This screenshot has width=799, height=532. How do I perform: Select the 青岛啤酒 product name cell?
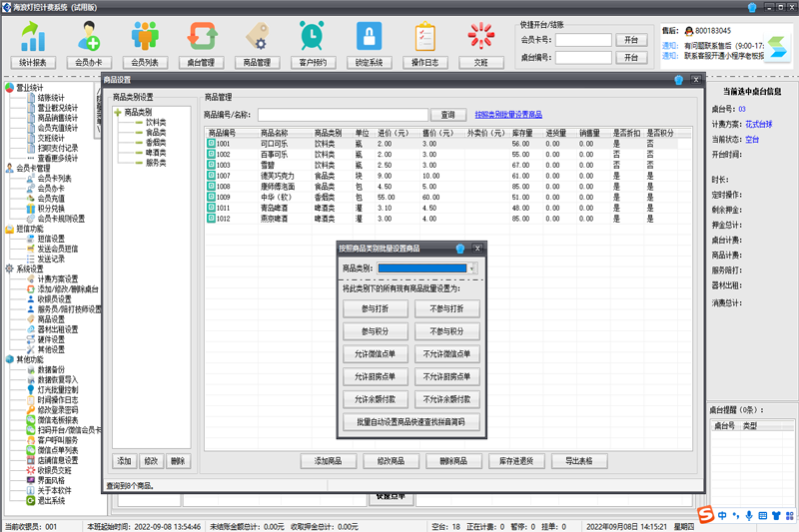[x=274, y=208]
